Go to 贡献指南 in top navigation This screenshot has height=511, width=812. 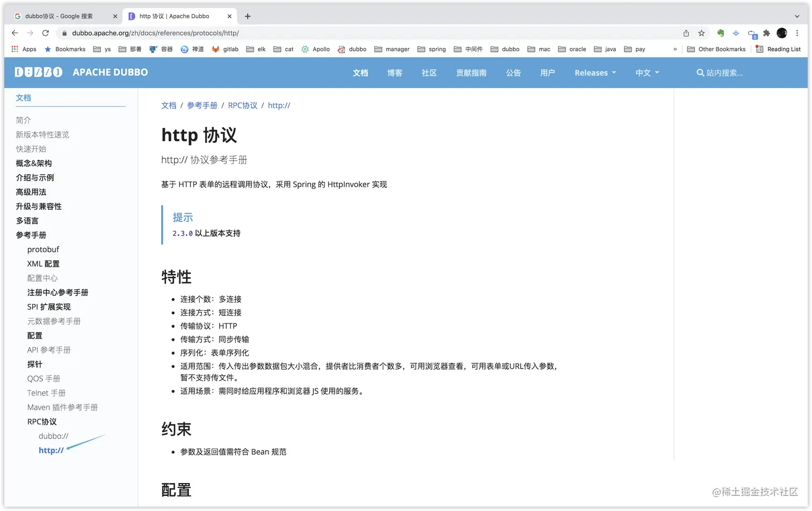[471, 73]
